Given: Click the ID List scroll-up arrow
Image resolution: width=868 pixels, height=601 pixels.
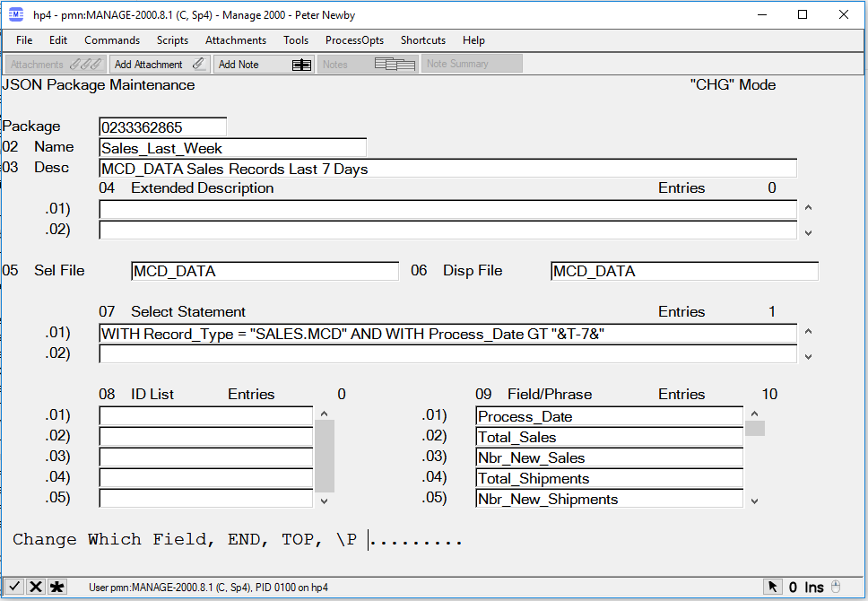Looking at the screenshot, I should click(325, 414).
